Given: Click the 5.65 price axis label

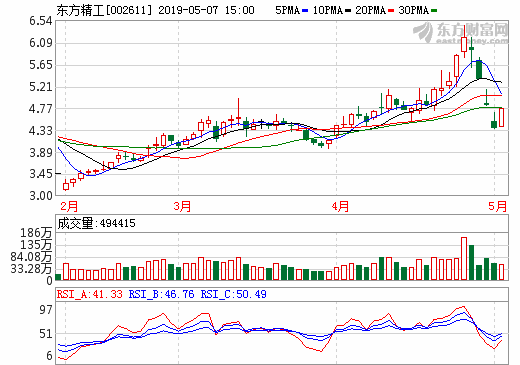Looking at the screenshot, I should tap(41, 65).
